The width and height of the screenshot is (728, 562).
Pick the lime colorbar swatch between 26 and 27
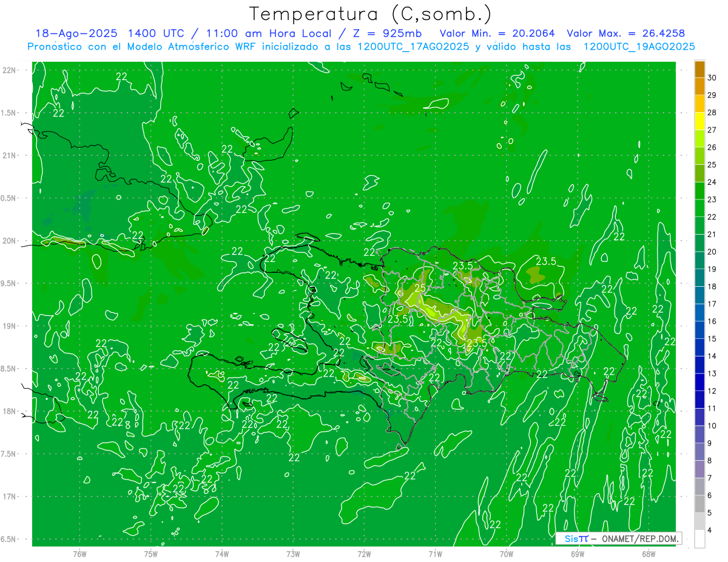(699, 139)
